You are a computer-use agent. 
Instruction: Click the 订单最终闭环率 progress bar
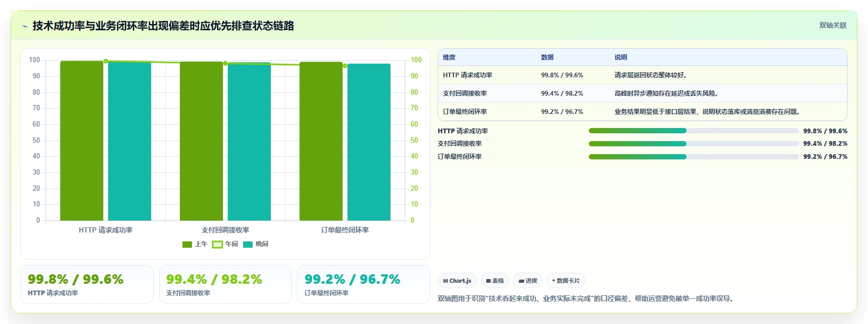tap(693, 157)
